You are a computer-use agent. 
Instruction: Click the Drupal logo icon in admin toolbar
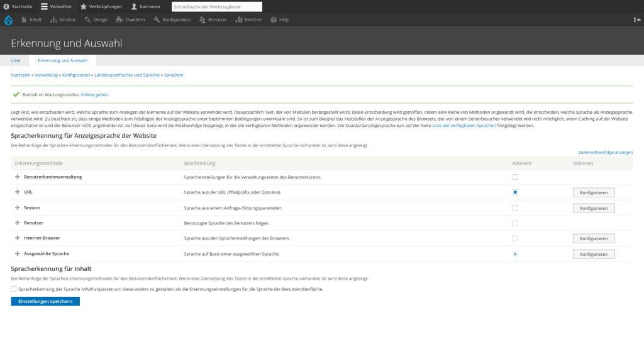(8, 19)
